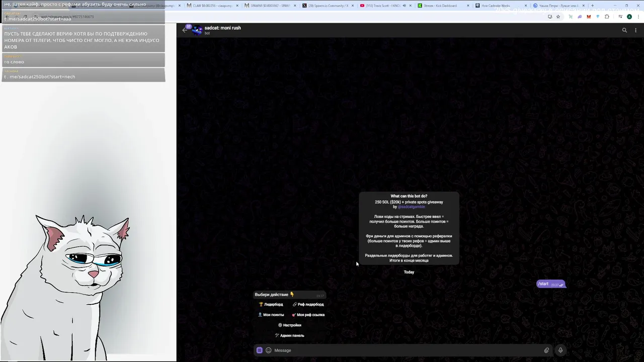Click the Выбери действие message
644x362 pixels.
click(x=290, y=295)
